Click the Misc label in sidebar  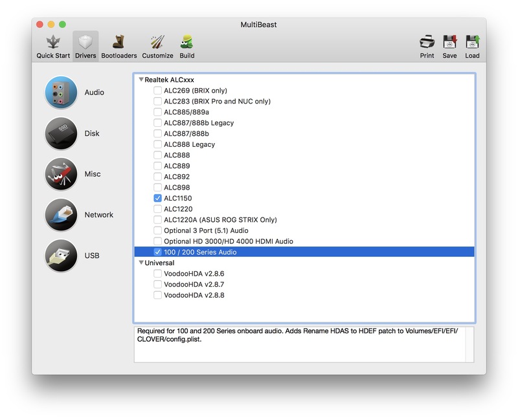point(93,174)
